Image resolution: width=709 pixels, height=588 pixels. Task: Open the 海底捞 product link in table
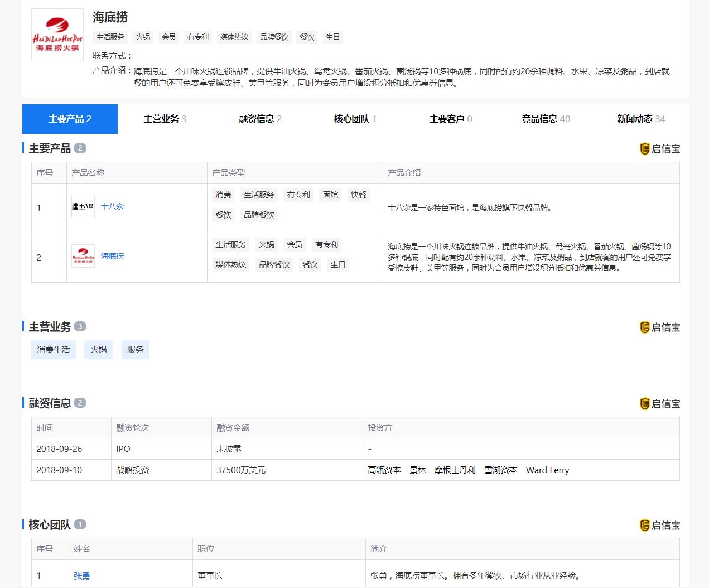[x=113, y=257]
